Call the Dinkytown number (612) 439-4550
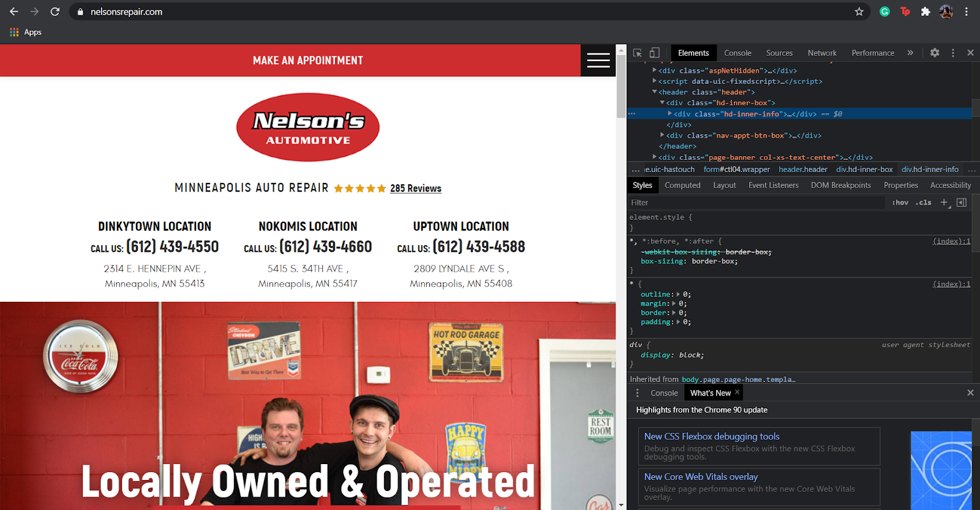The image size is (980, 510). pos(172,247)
